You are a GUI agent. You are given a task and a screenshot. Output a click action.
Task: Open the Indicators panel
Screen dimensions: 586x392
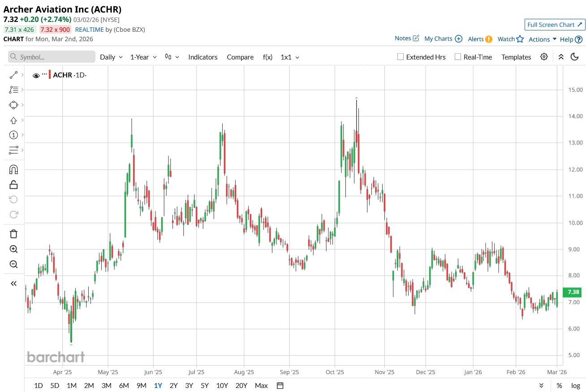coord(203,57)
